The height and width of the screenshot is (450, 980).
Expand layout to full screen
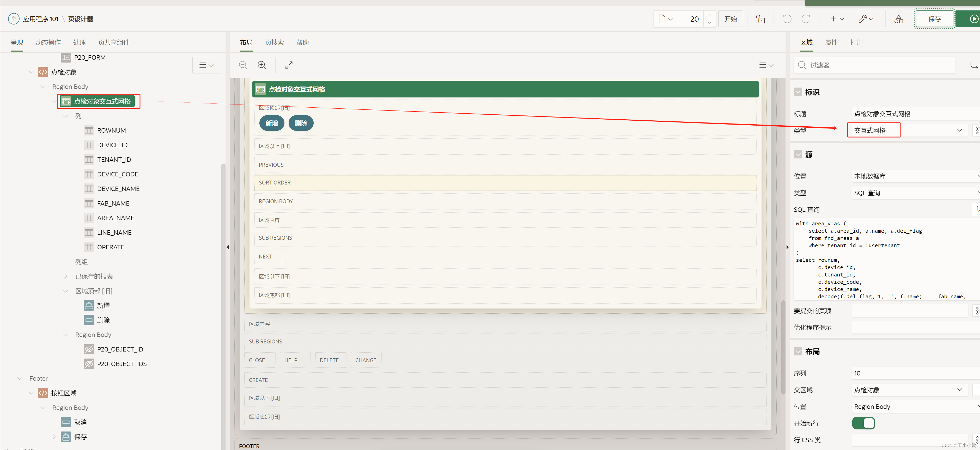[x=289, y=65]
